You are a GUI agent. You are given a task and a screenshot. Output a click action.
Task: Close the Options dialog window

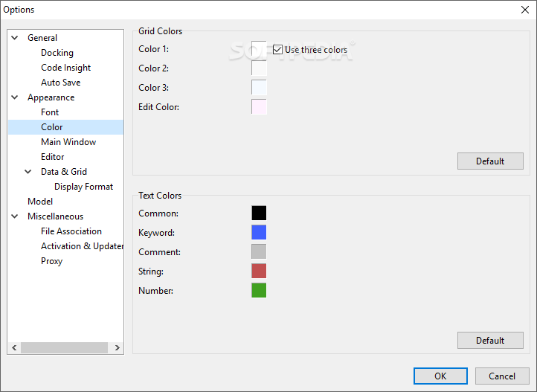click(525, 10)
